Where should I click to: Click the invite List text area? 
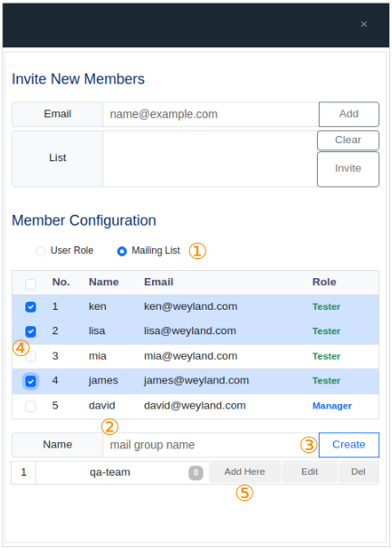[210, 159]
